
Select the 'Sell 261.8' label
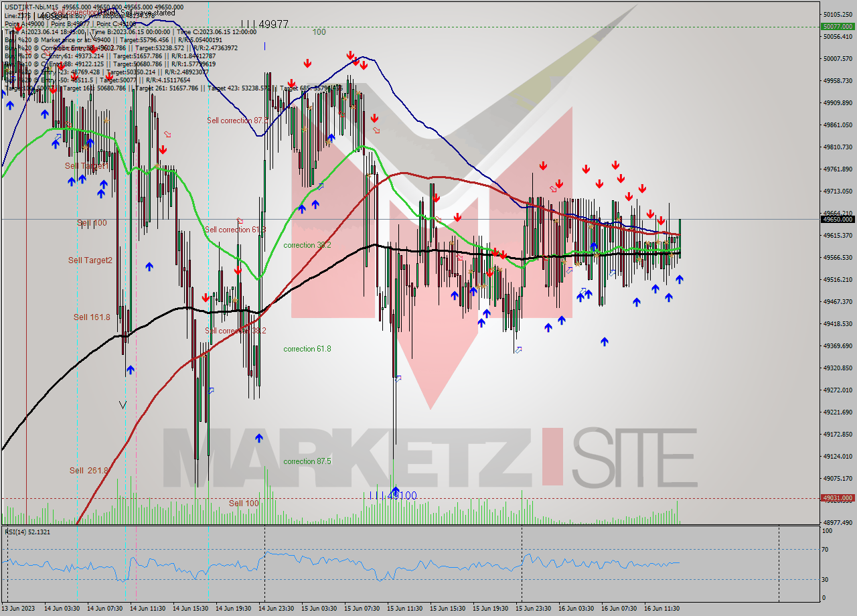coord(89,471)
